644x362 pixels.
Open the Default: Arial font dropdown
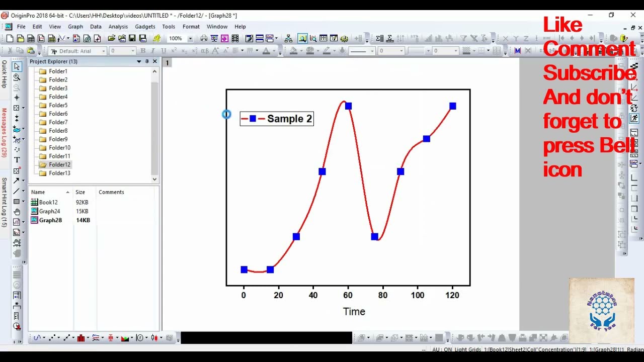pos(104,51)
